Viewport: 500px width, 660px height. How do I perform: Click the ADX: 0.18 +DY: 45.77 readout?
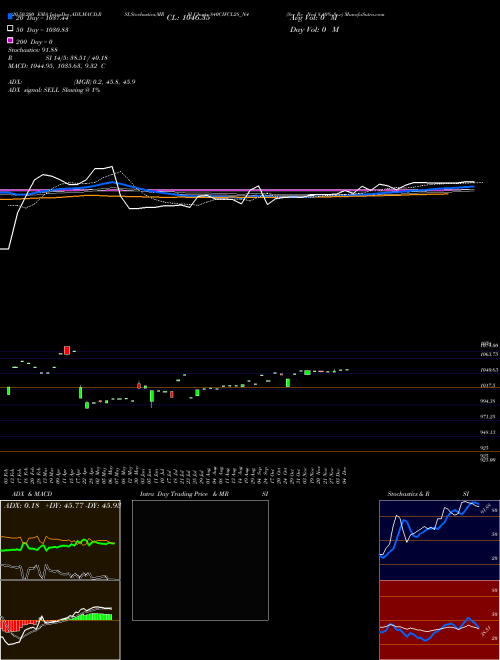coord(60,505)
